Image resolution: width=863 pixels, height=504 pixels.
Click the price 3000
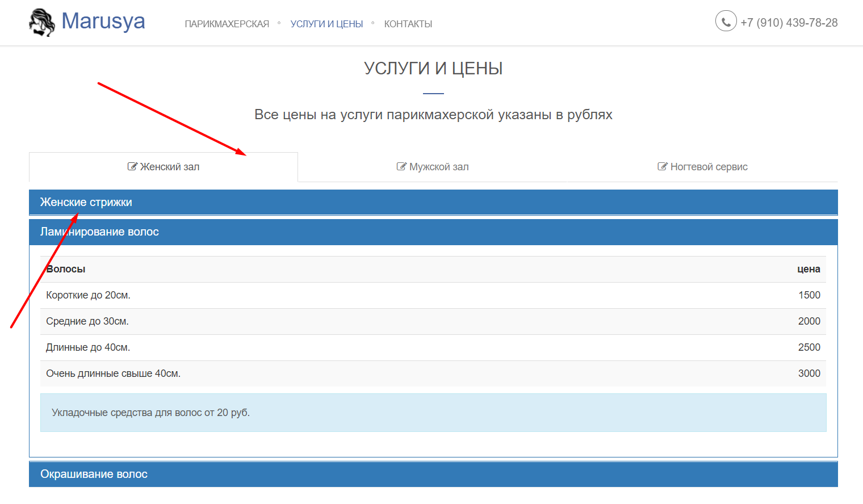[809, 373]
